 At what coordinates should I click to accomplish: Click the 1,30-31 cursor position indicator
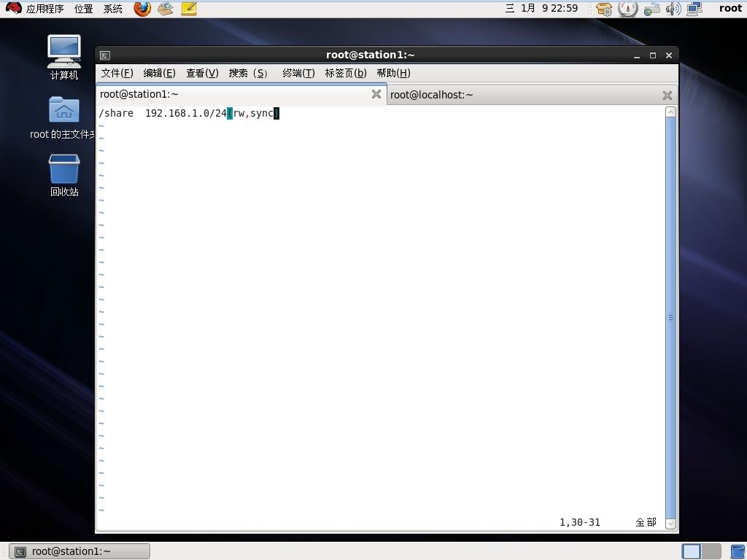tap(580, 522)
